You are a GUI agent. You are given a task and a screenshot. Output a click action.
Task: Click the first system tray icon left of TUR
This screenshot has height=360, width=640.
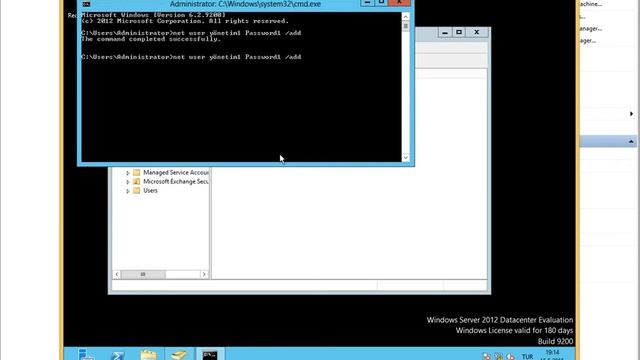pos(486,356)
